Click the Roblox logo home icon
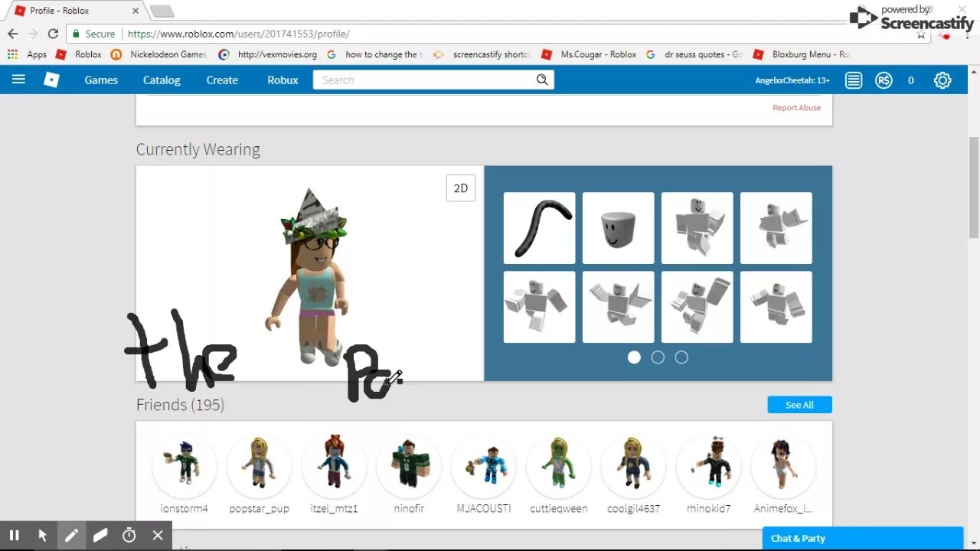The height and width of the screenshot is (551, 980). click(x=51, y=80)
